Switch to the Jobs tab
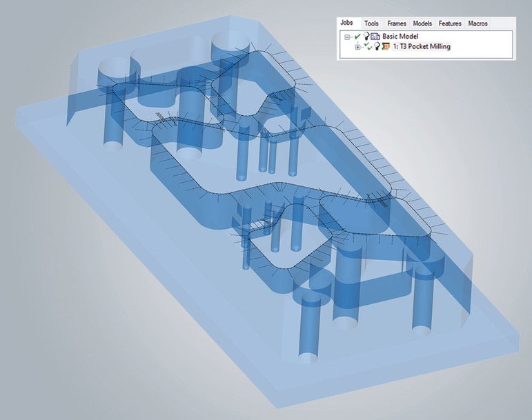 click(346, 23)
